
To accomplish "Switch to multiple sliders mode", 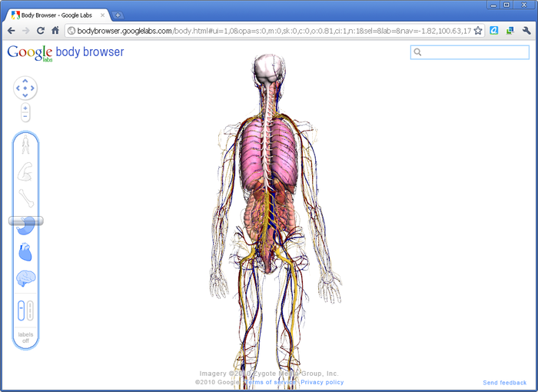I will pyautogui.click(x=30, y=311).
